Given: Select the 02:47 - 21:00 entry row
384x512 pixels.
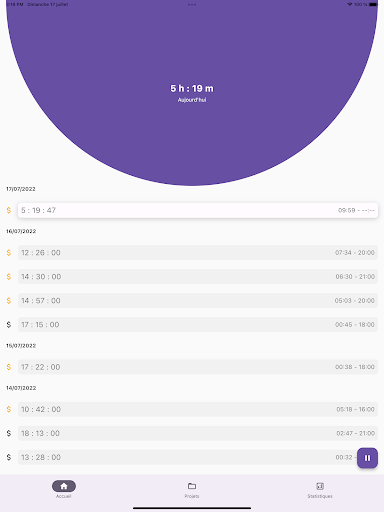Looking at the screenshot, I should pyautogui.click(x=198, y=433).
